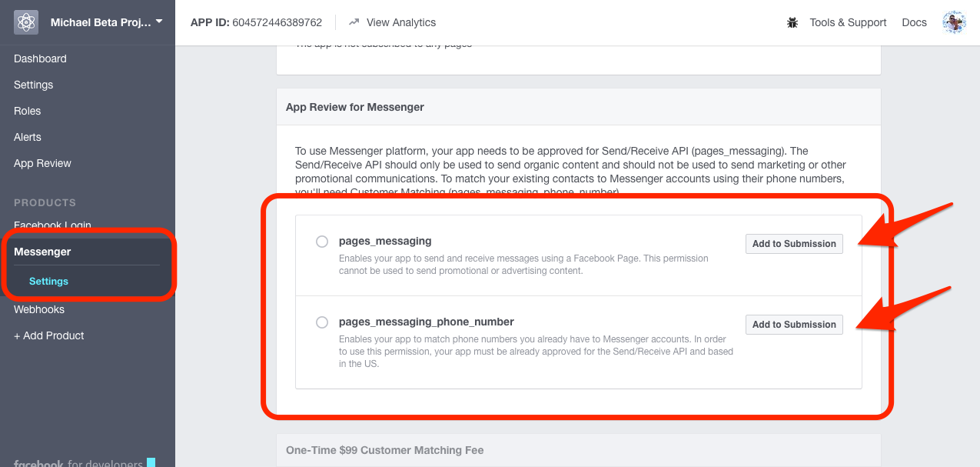Open Roles in sidebar
The height and width of the screenshot is (467, 980).
[27, 111]
